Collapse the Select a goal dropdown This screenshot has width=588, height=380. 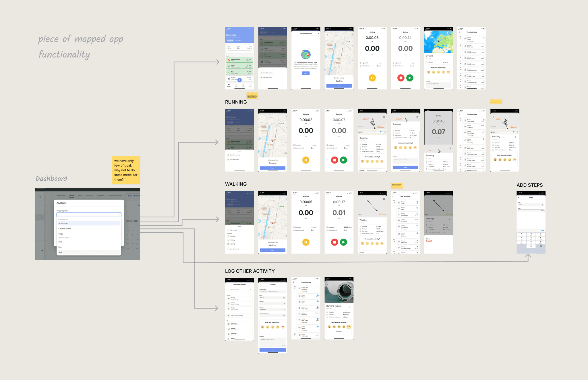119,215
